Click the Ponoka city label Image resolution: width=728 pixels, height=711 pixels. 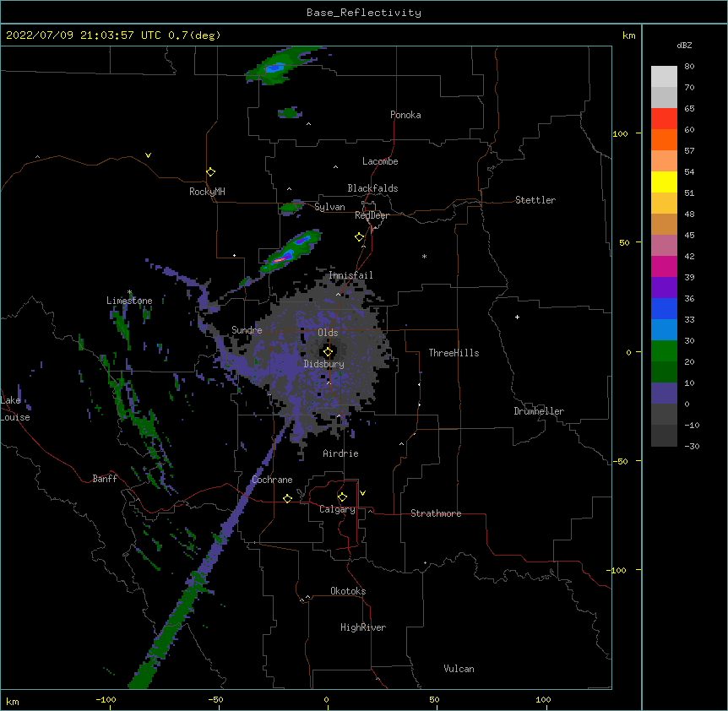click(405, 115)
